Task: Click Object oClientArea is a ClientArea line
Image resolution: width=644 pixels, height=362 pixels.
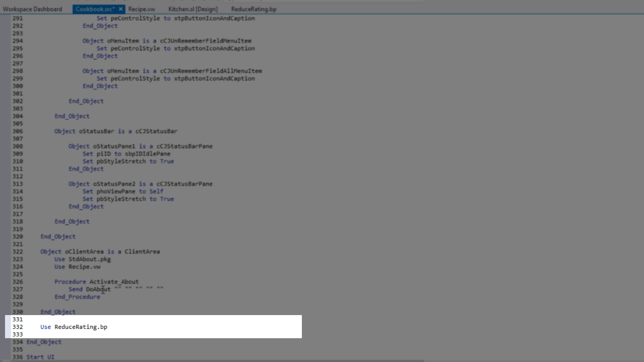Action: tap(100, 252)
